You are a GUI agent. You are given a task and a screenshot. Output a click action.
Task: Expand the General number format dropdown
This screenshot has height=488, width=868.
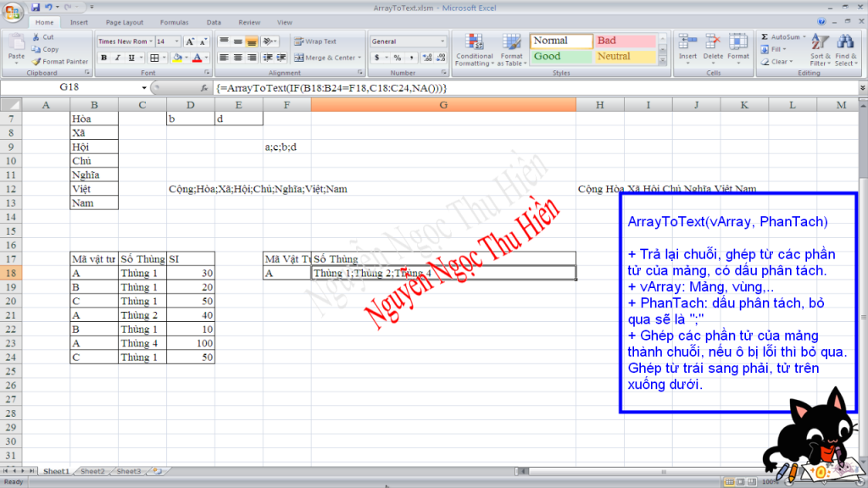pyautogui.click(x=442, y=42)
